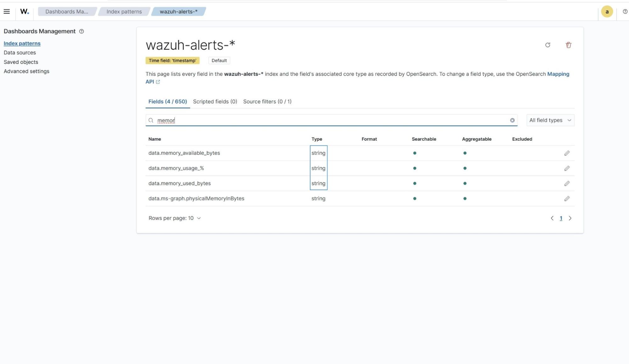Go to the next page arrow

570,218
